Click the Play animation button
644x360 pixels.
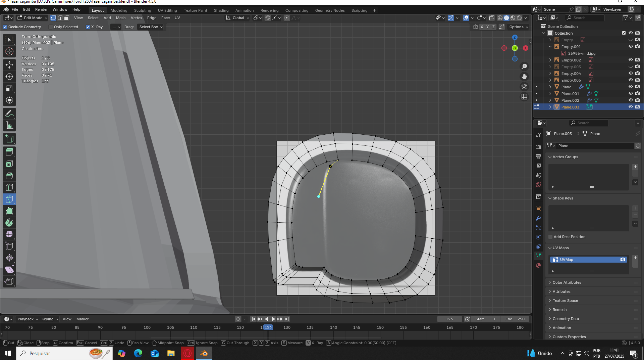[x=273, y=319]
